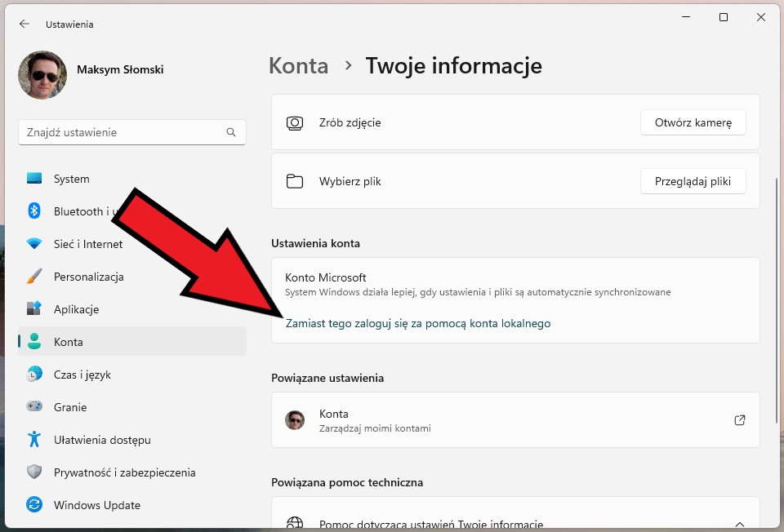Click the folder icon beside Wybierz plik

pyautogui.click(x=295, y=181)
